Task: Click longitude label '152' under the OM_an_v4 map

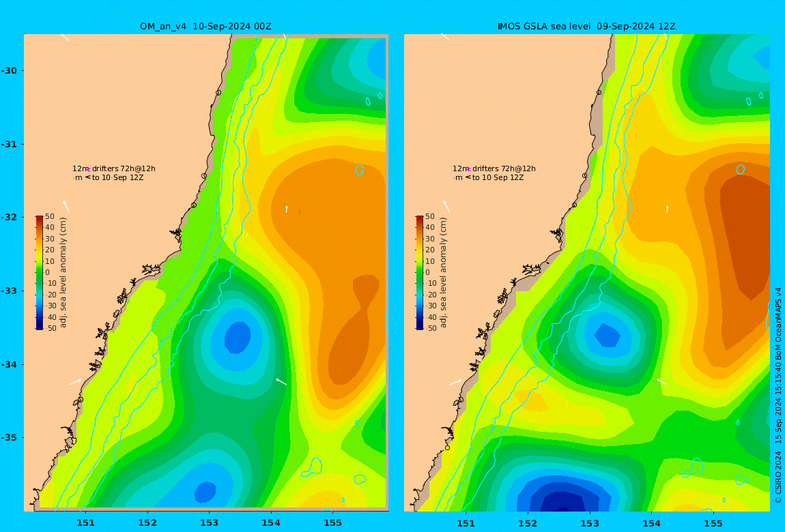Action: [147, 523]
